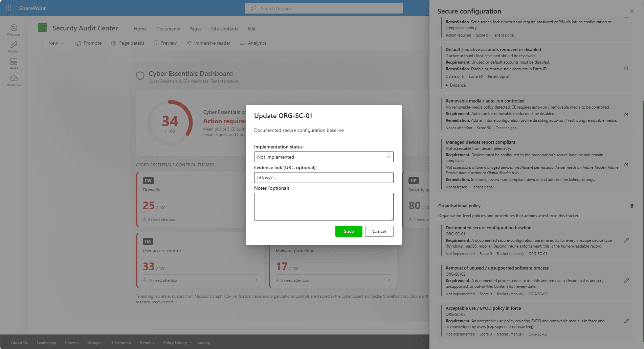Open Site contents navigation item
Image resolution: width=644 pixels, height=349 pixels.
click(x=224, y=29)
